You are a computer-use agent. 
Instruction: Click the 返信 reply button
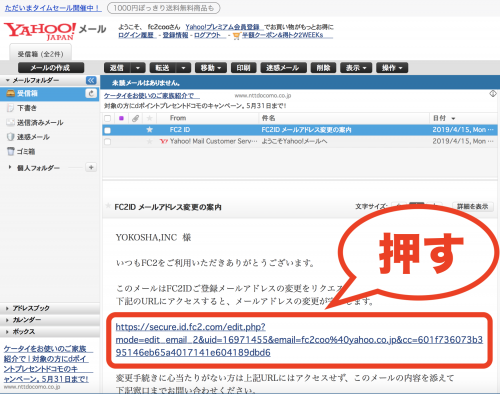point(117,68)
